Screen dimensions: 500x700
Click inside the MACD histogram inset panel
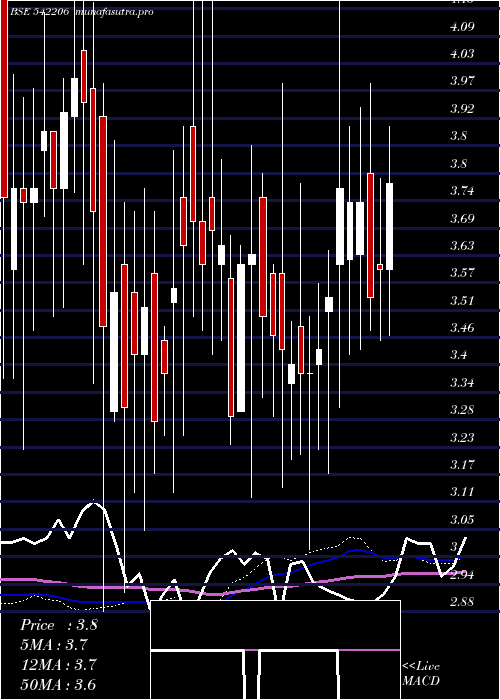[x=275, y=650]
